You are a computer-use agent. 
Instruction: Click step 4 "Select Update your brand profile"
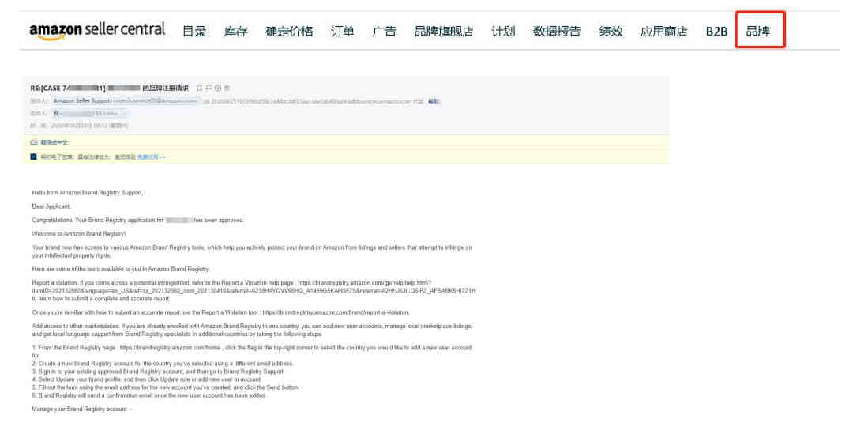pos(146,379)
